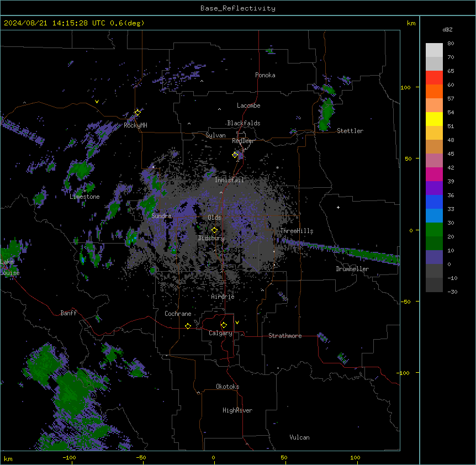Click the Cochrane label
476x465 pixels.
click(178, 314)
